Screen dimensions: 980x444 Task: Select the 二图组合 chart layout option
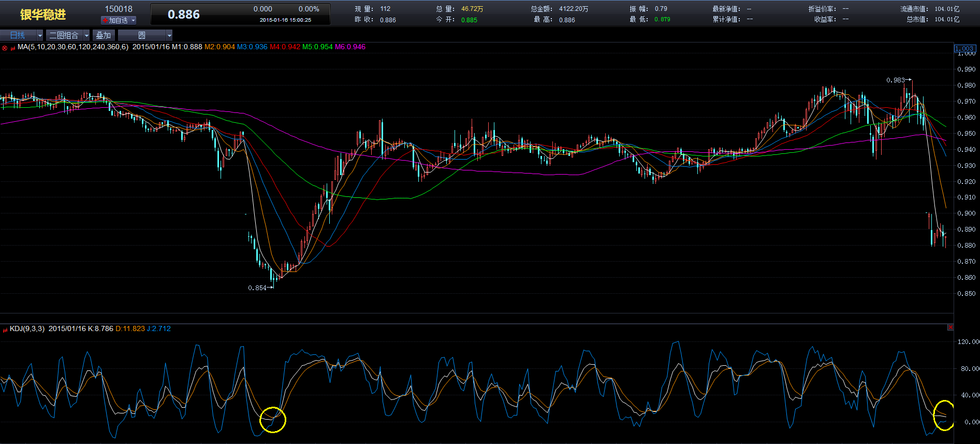coord(64,35)
